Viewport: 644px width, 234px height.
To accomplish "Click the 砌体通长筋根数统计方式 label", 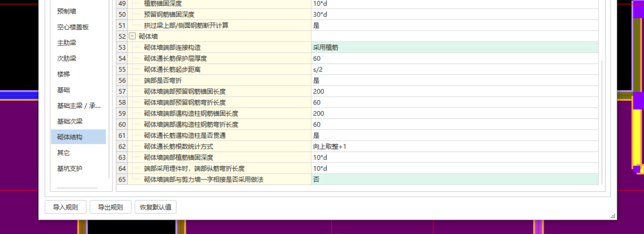I will 179,146.
